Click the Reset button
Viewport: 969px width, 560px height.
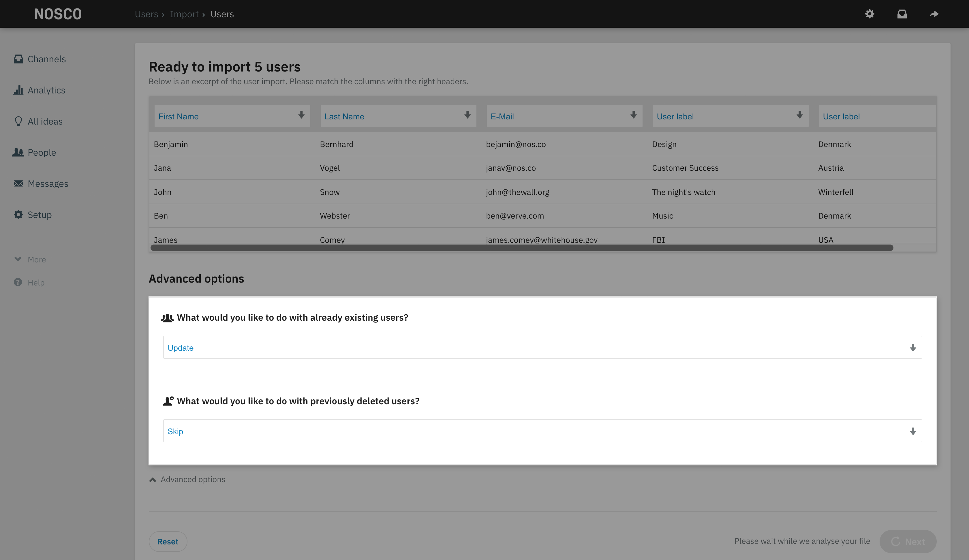pos(168,542)
